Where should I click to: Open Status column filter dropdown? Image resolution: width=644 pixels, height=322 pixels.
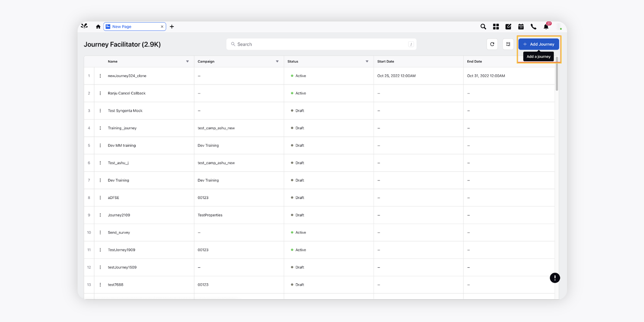click(367, 61)
